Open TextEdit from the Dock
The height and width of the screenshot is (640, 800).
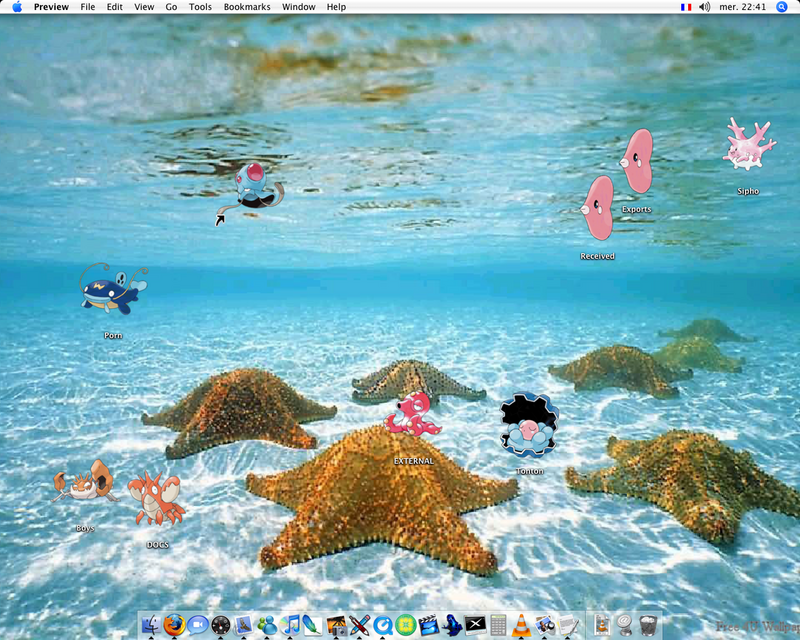coord(568,625)
